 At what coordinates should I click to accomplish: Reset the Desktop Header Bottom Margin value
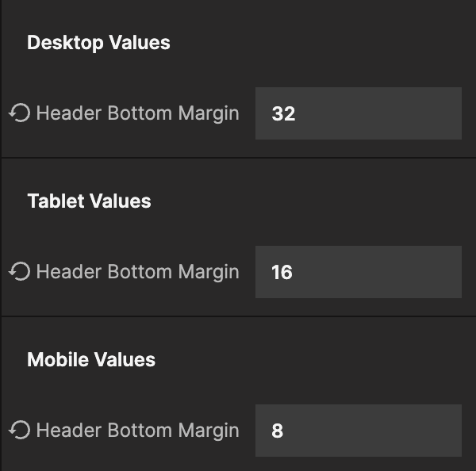19,113
